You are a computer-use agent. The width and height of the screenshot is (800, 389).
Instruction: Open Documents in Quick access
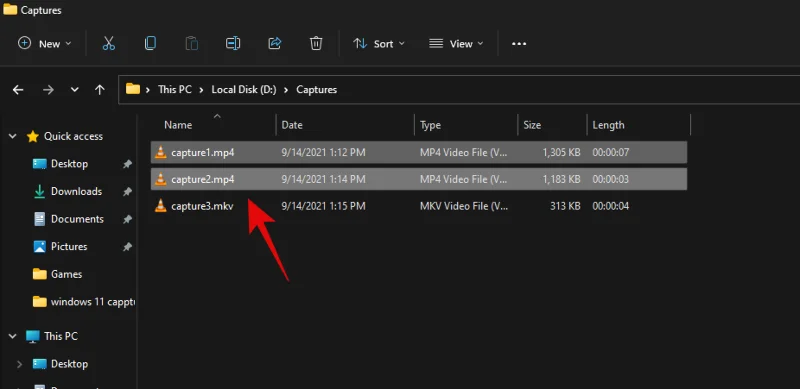77,219
